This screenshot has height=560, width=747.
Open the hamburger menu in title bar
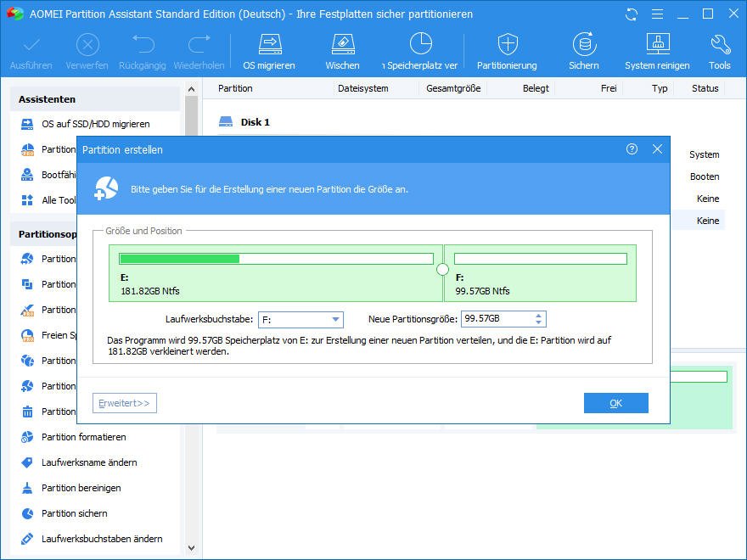coord(657,14)
